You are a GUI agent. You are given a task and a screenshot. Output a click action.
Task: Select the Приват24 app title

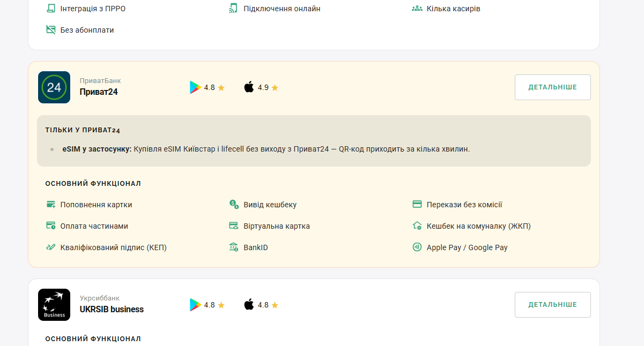99,92
